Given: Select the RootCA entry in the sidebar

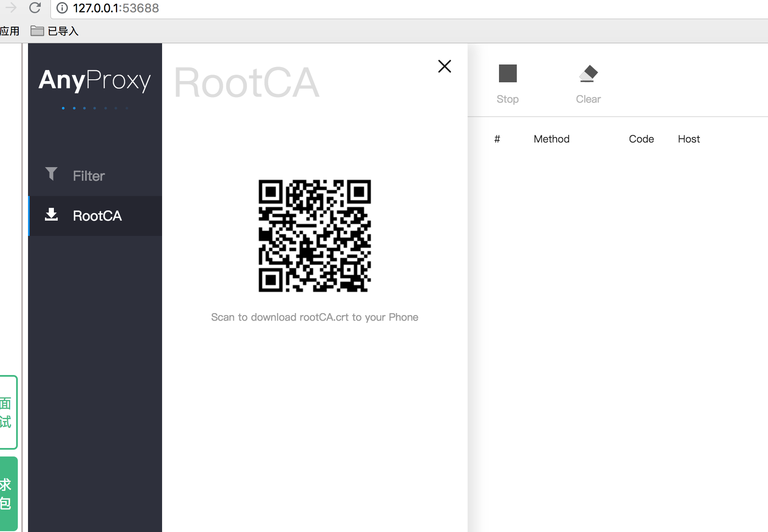Looking at the screenshot, I should click(97, 216).
